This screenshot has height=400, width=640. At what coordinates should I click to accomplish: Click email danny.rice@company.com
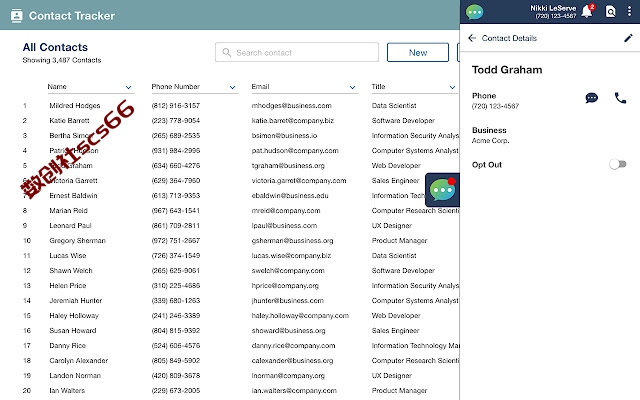[x=293, y=345]
